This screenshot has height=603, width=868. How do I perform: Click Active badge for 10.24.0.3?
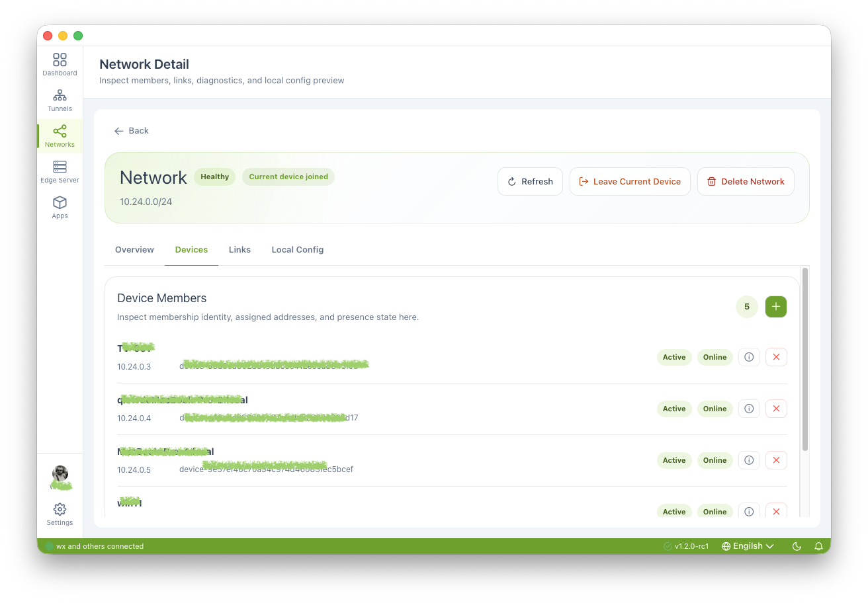(674, 357)
